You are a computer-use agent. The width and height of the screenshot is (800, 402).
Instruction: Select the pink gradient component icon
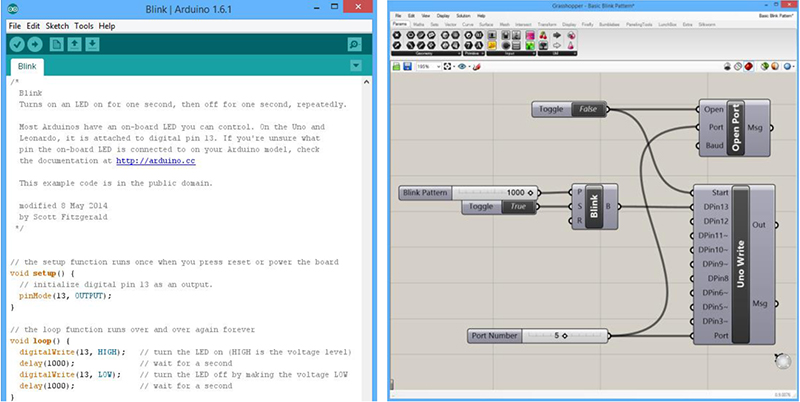point(530,35)
